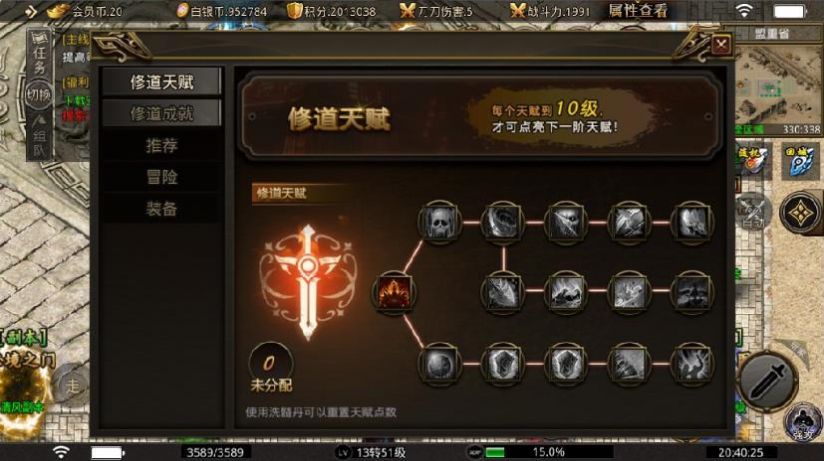Open the 推荐 menu item
Viewport: 824px width, 461px height.
[162, 145]
